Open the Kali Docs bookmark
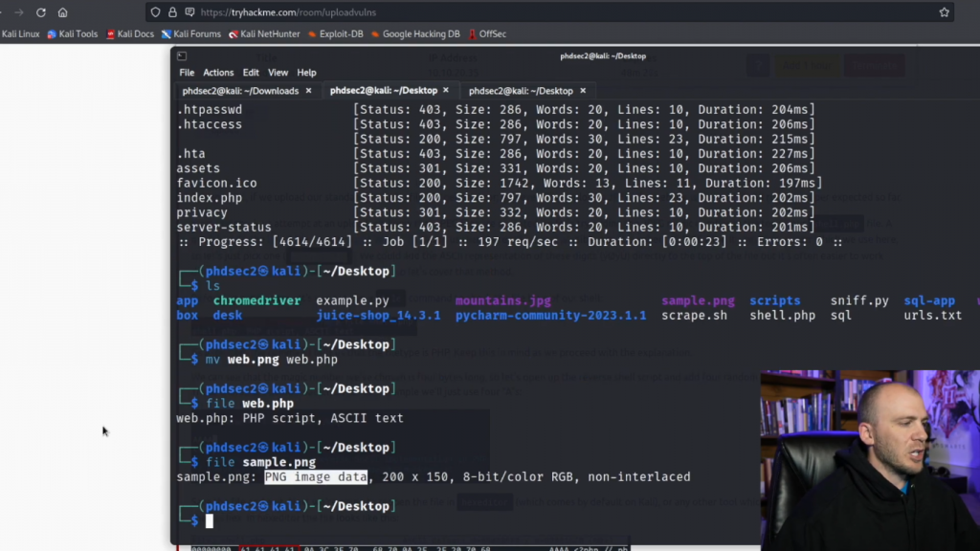The height and width of the screenshot is (551, 980). (x=130, y=33)
